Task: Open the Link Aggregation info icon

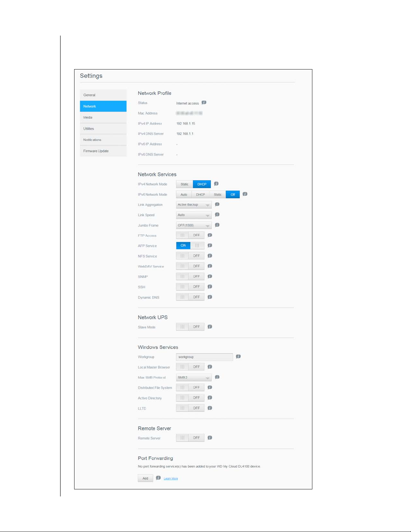Action: [217, 204]
